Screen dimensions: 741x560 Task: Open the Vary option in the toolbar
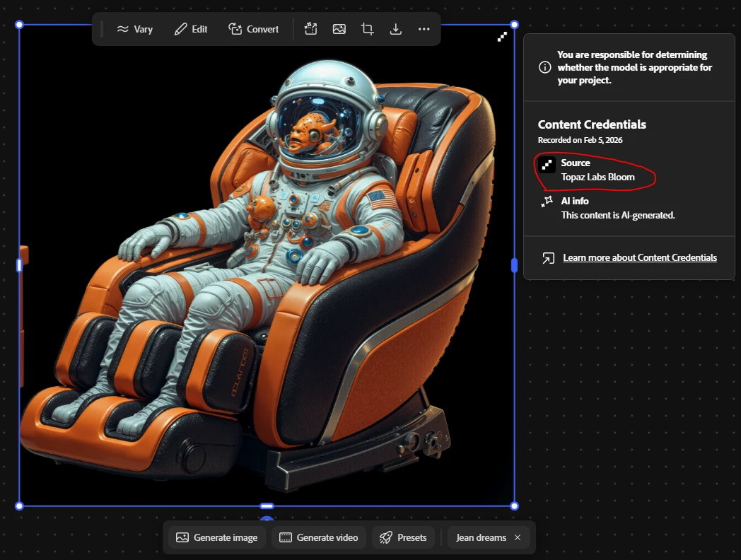(134, 29)
